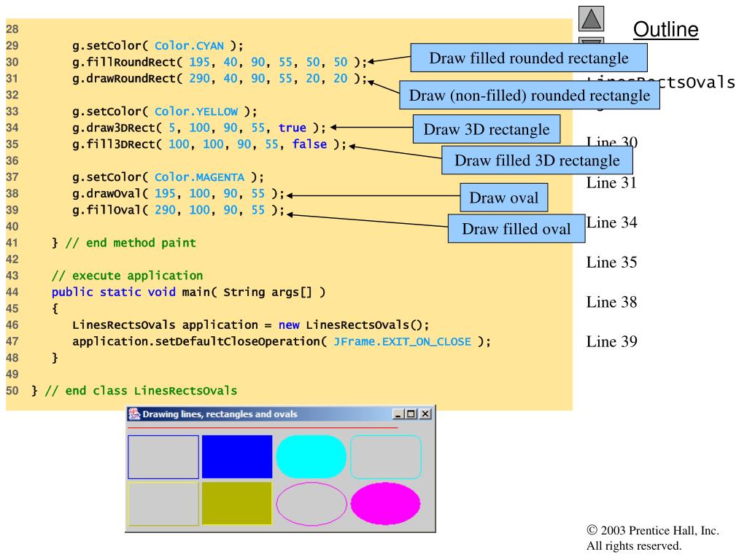This screenshot has width=747, height=560.
Task: Click the code "g.setColor( Color.CYAN );"
Action: click(158, 46)
